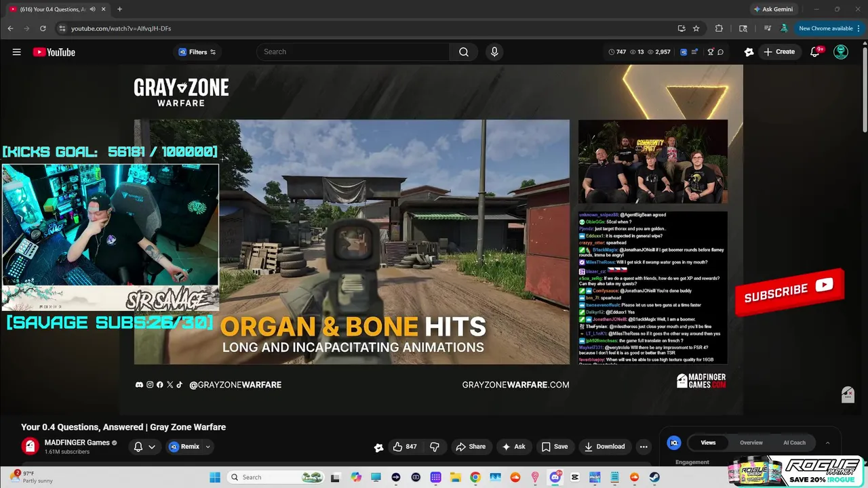The image size is (868, 488).
Task: Click the Ask button
Action: (x=513, y=447)
